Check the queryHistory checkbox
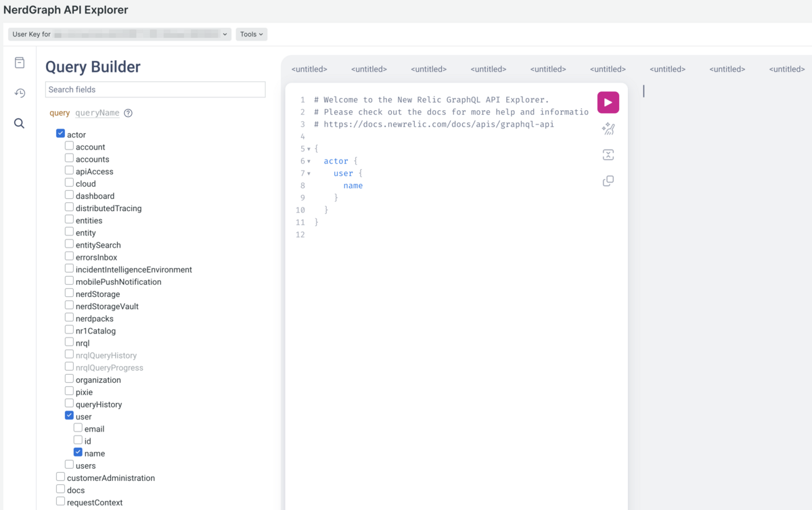Viewport: 812px width, 510px height. coord(69,403)
